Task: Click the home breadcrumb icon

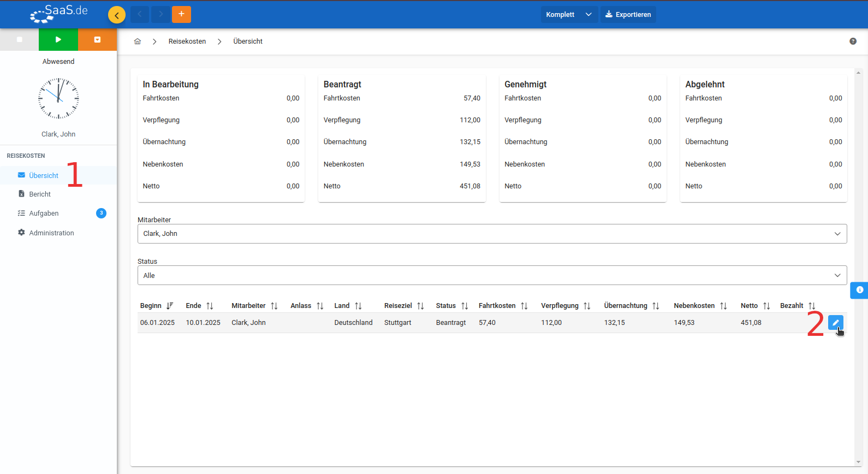Action: [x=138, y=42]
